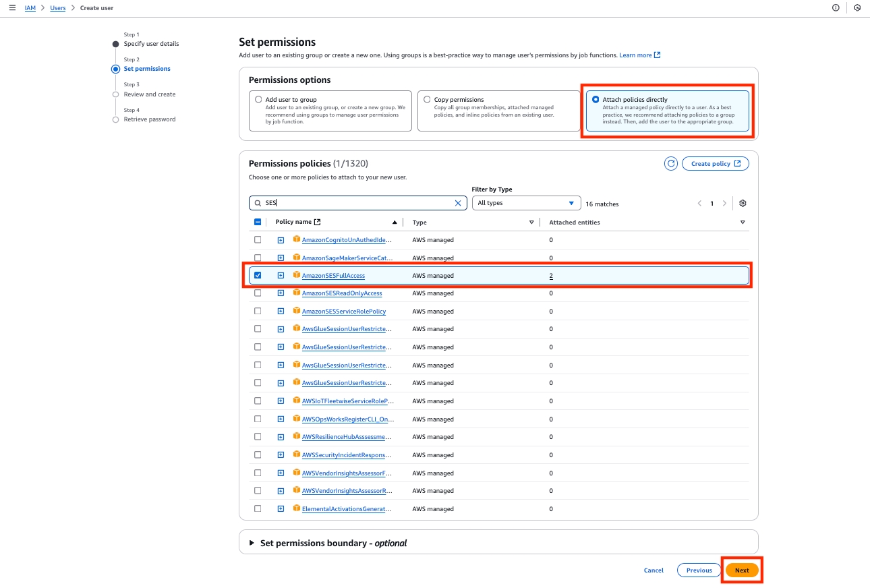This screenshot has width=870, height=588.
Task: Expand details for AmazonSESReadOnlyAccess policy row
Action: [281, 293]
